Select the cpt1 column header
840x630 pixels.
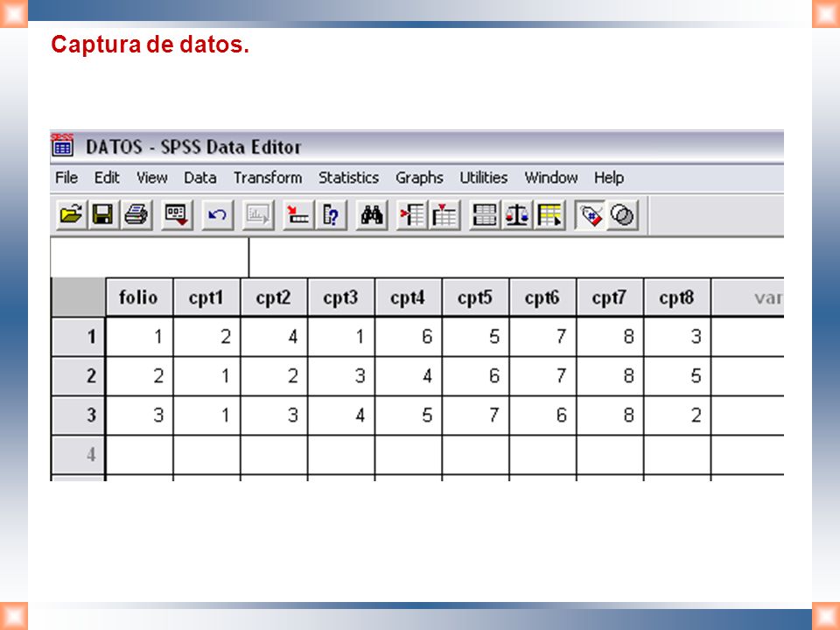coord(206,297)
